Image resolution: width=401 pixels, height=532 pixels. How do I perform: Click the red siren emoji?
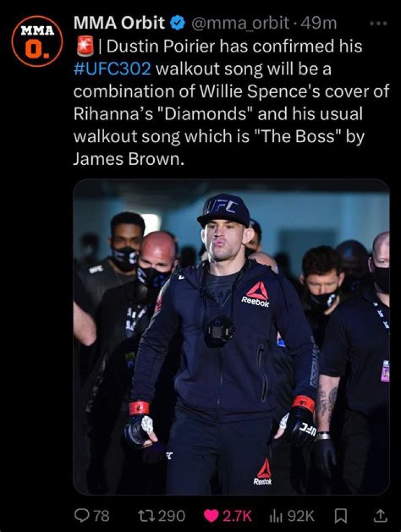(x=85, y=47)
